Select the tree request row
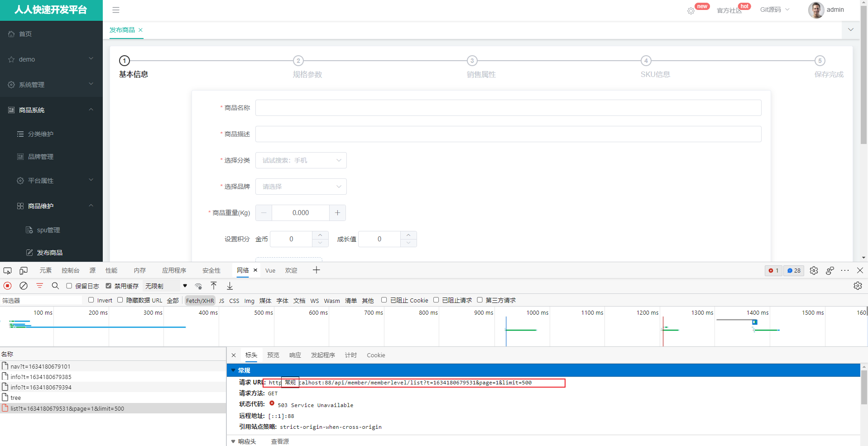 tap(113, 398)
